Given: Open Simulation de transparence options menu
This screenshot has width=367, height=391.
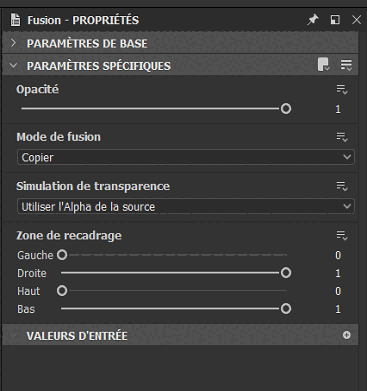Looking at the screenshot, I should coord(342,186).
